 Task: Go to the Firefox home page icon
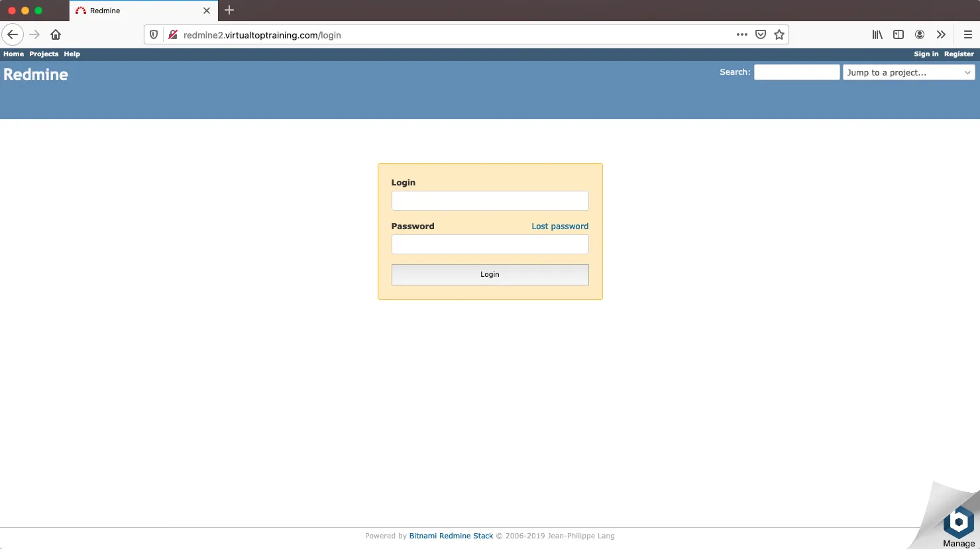click(x=56, y=34)
